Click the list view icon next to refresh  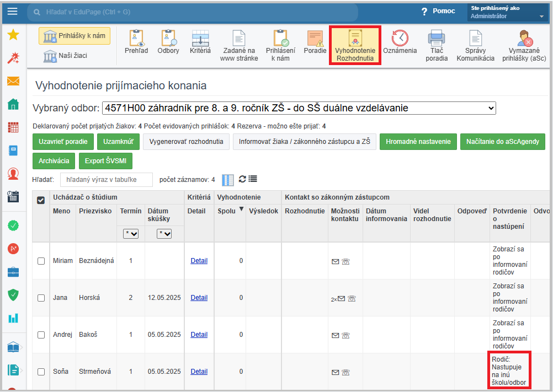[x=253, y=179]
